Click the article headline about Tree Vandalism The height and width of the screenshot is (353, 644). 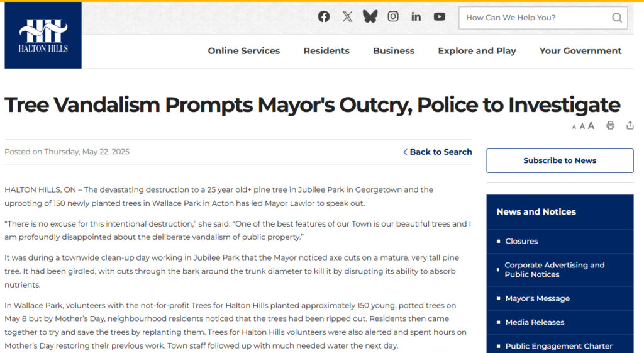pos(312,105)
